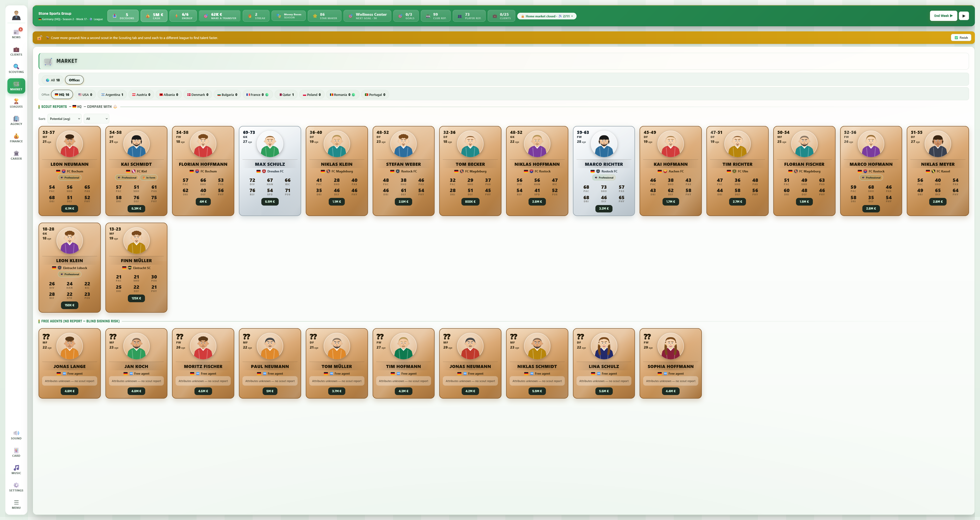Select the HQ 16 office filter

coord(62,95)
